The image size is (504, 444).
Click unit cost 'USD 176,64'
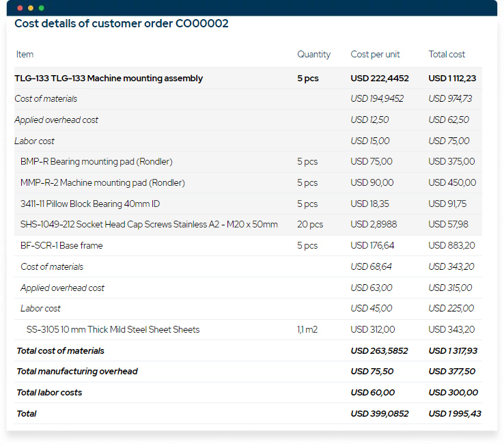coord(372,246)
